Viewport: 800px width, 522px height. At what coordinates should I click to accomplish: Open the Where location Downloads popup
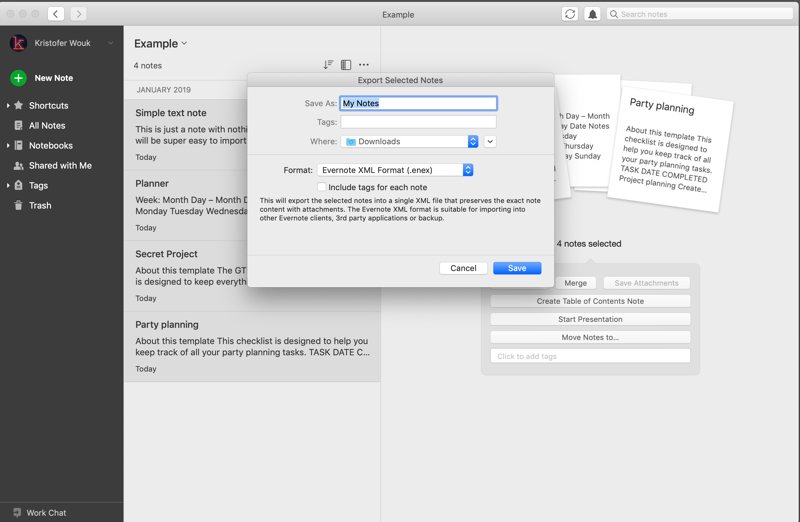pyautogui.click(x=410, y=141)
